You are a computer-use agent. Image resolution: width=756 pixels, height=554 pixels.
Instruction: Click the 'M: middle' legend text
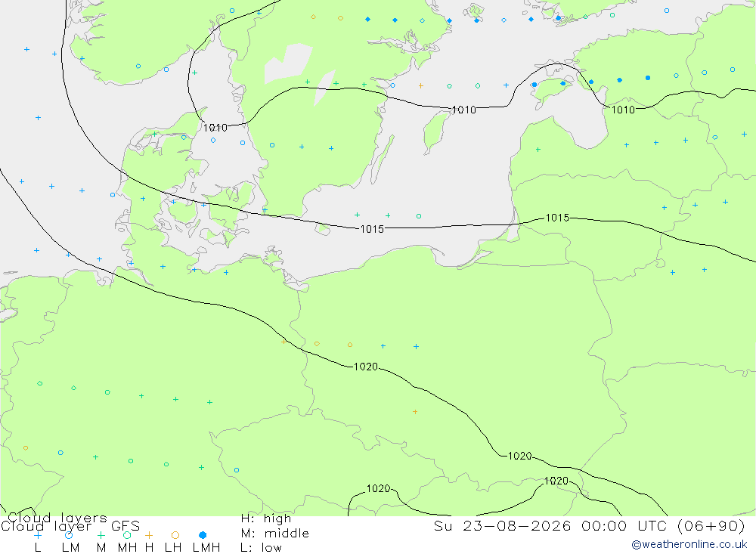(275, 534)
